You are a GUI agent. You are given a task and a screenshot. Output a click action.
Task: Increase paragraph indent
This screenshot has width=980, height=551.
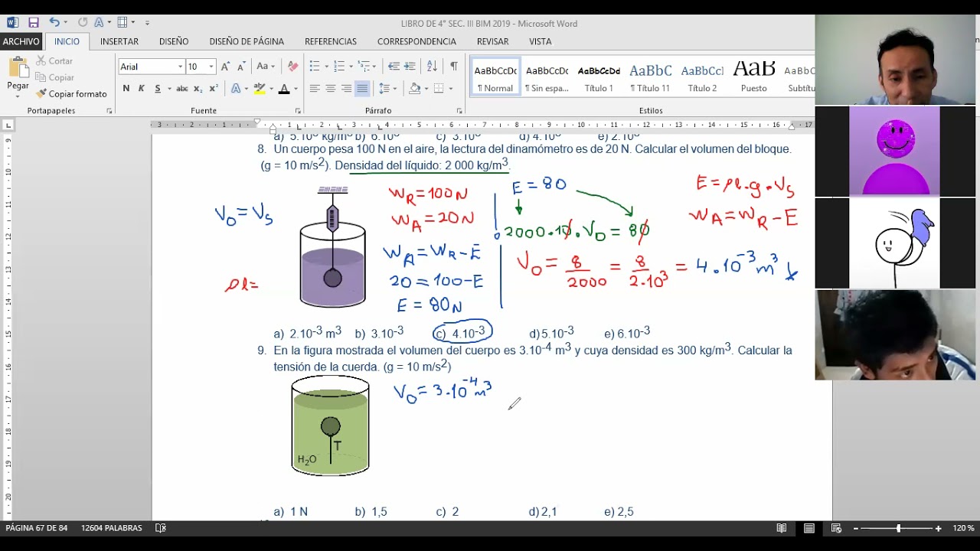410,67
